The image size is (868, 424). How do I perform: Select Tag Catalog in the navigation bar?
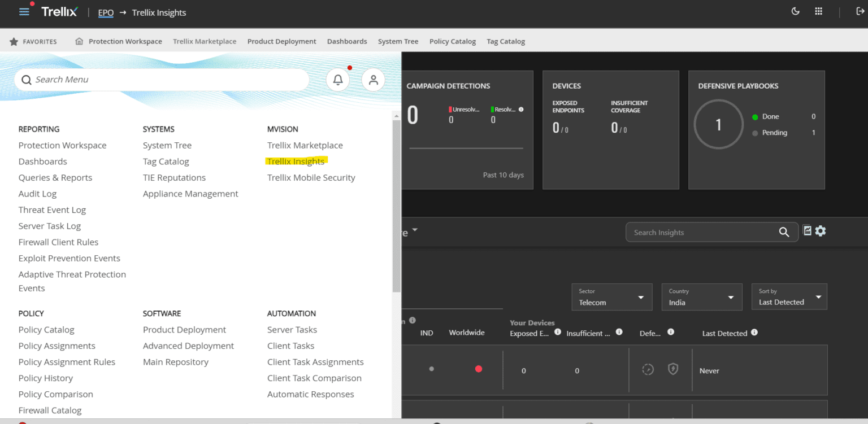click(506, 41)
